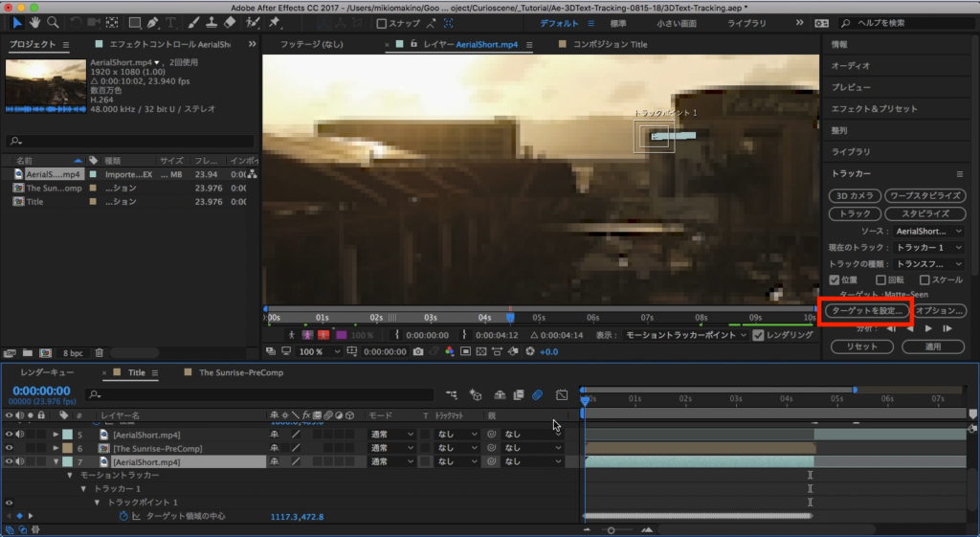The height and width of the screenshot is (537, 980).
Task: Toggle the スナップ snapping checkbox
Action: point(381,24)
